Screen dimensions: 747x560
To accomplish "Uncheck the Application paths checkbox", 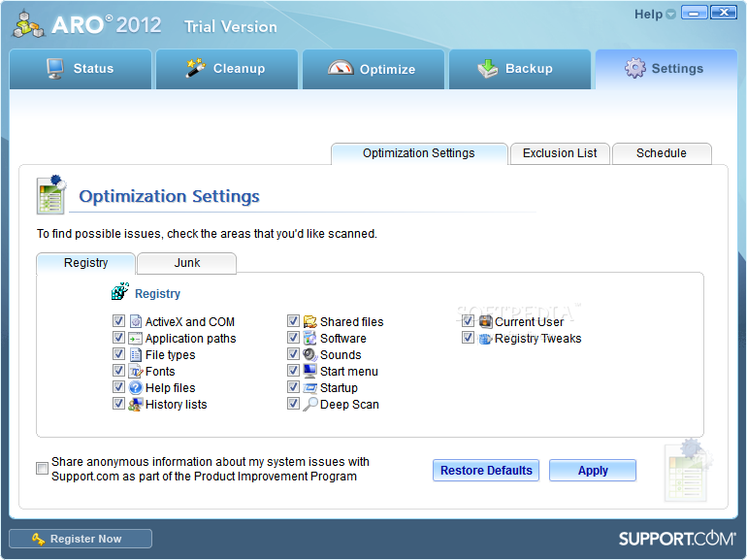I will coord(118,338).
